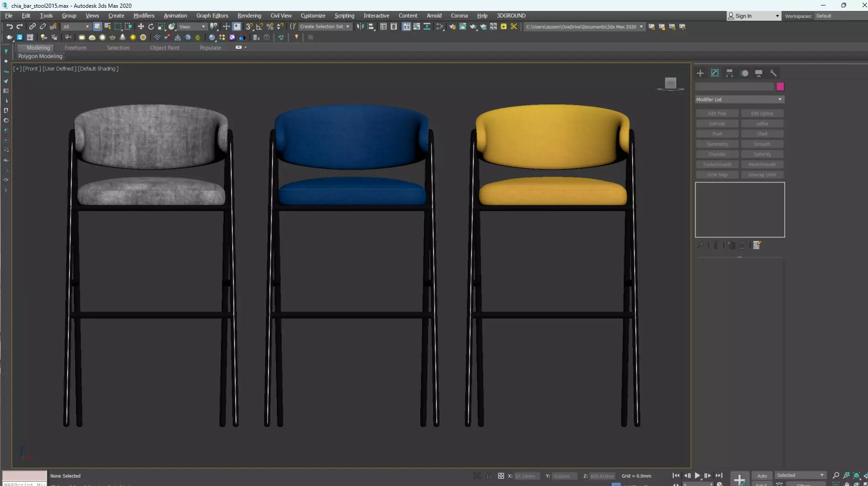Open the Sign In dropdown

[753, 16]
